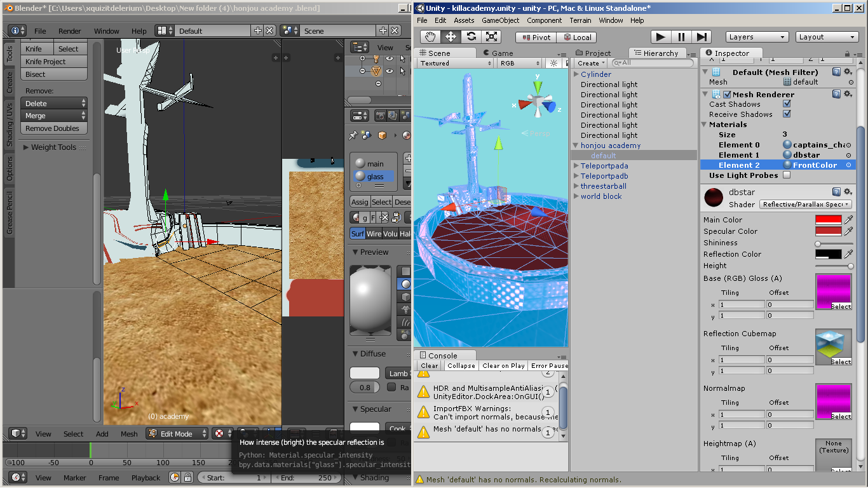Toggle scene lighting sun icon in Unity

(x=553, y=64)
